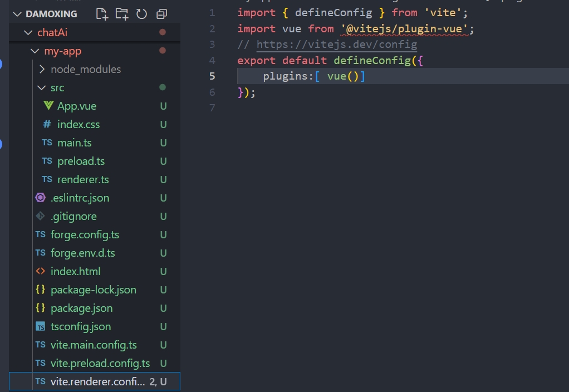Click the TS icon beside renderer.ts

pos(47,179)
